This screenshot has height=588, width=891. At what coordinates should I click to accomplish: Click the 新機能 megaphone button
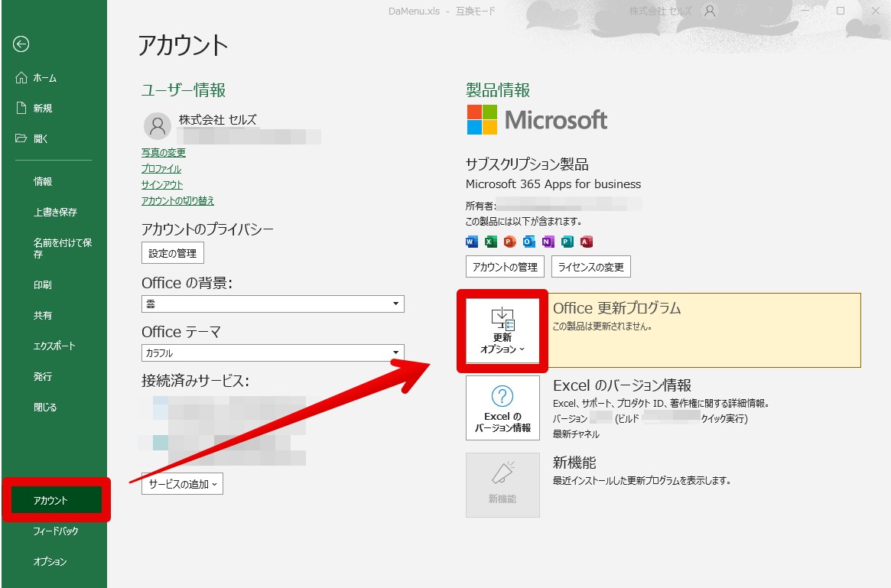502,485
